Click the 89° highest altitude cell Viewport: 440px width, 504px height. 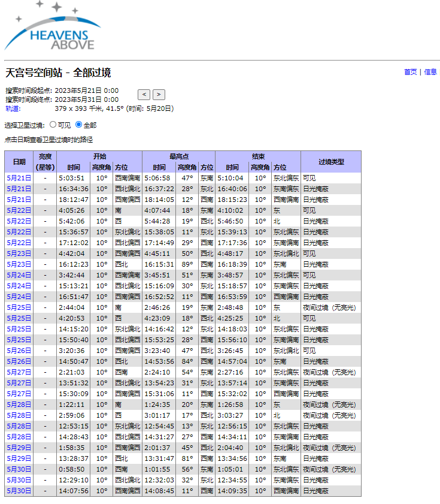tap(187, 264)
